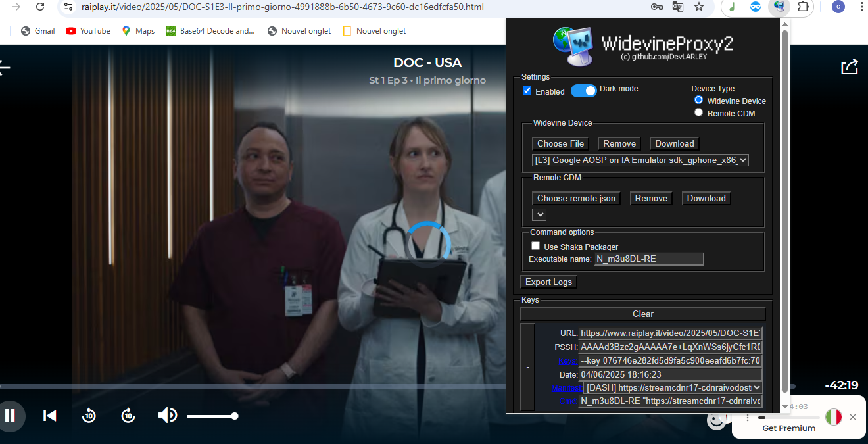The height and width of the screenshot is (444, 868).
Task: Click the smiley face icon near player
Action: [x=716, y=420]
